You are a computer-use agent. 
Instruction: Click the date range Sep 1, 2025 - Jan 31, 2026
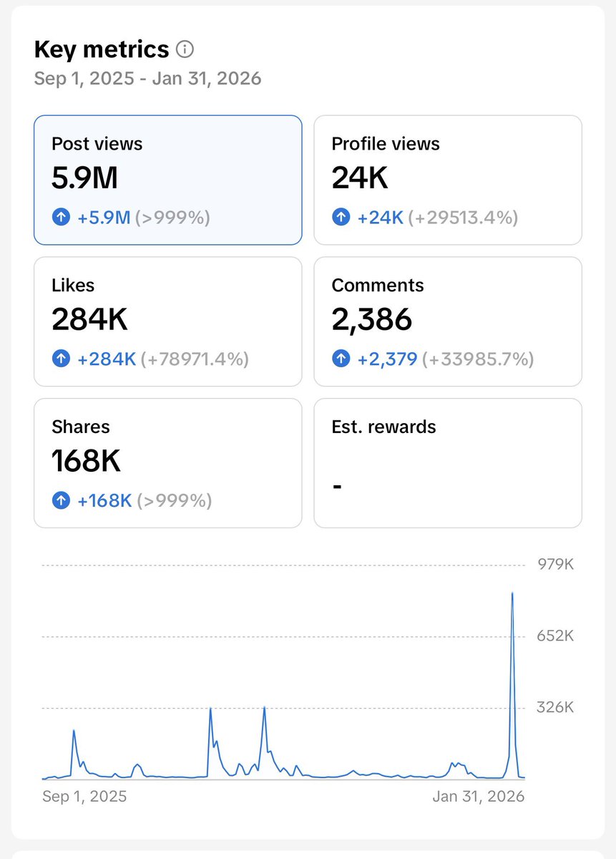[x=147, y=78]
